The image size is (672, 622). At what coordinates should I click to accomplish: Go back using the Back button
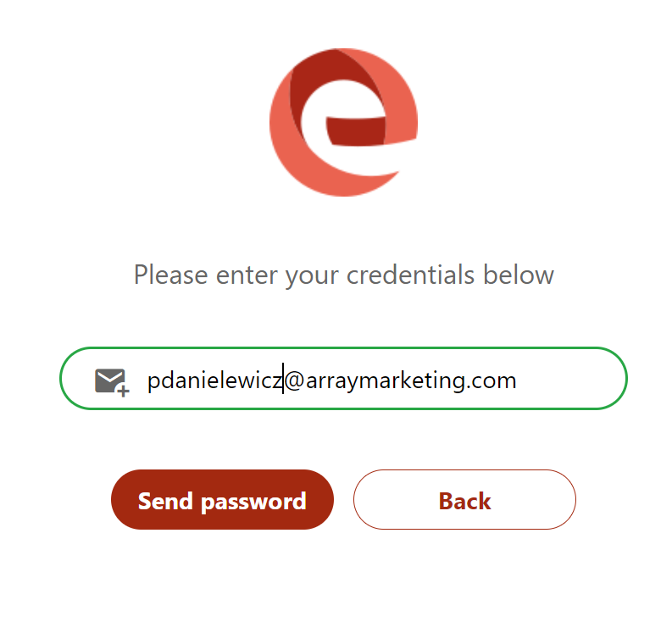(x=464, y=499)
